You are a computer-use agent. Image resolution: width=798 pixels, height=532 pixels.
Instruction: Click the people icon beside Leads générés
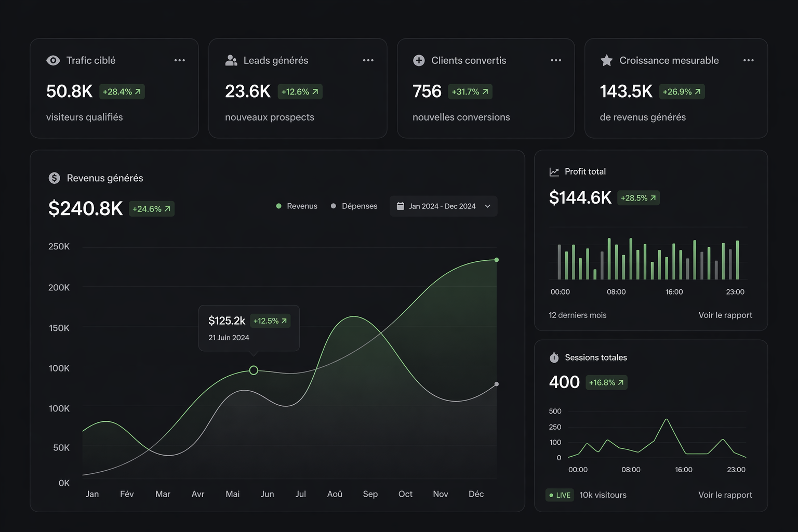[231, 60]
